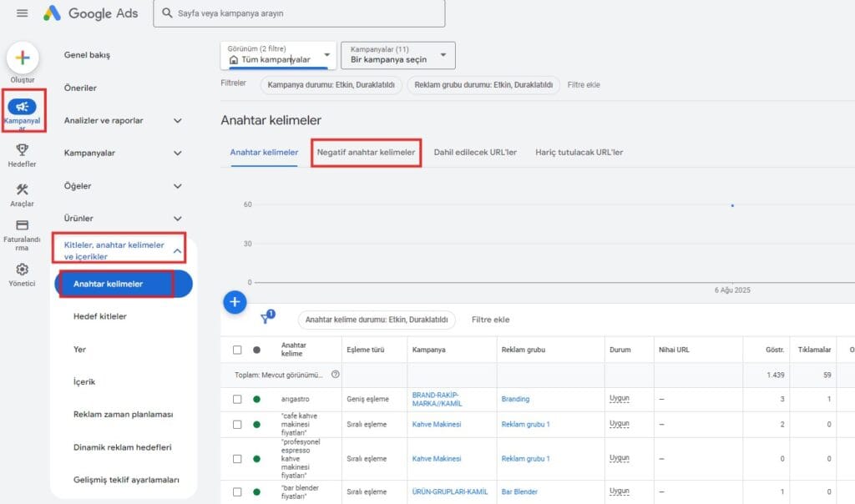855x504 pixels.
Task: Open Branding ad group link
Action: (x=515, y=400)
